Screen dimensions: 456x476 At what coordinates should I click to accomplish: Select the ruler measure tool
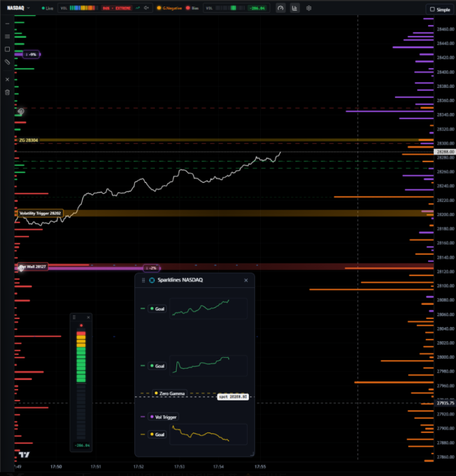(x=8, y=62)
